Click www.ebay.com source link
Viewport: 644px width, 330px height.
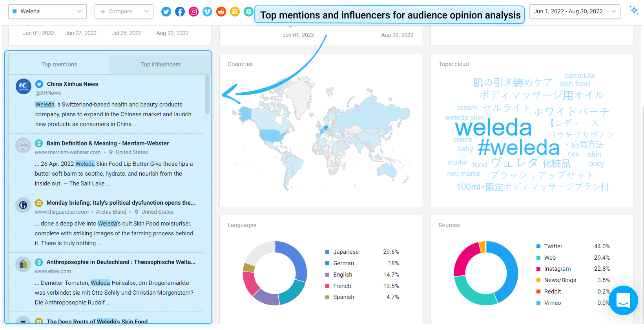(x=53, y=271)
